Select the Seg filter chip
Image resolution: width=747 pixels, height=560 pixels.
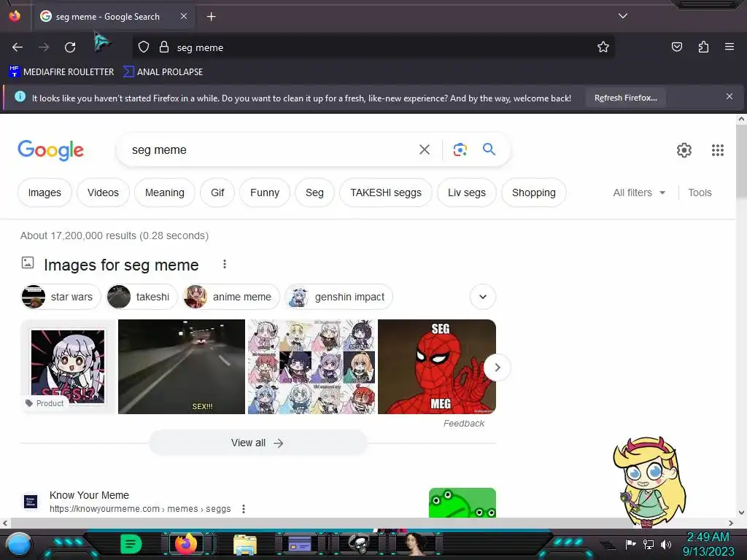click(x=314, y=192)
